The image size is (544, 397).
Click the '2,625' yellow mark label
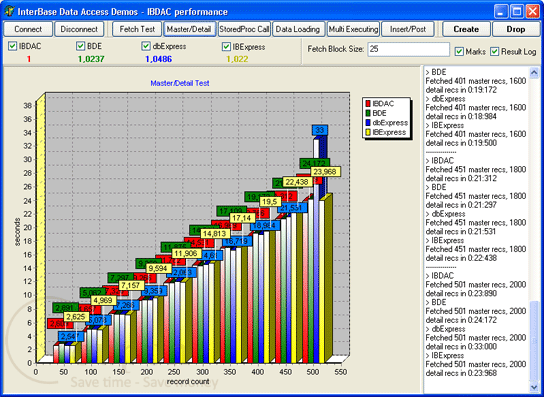pos(76,317)
